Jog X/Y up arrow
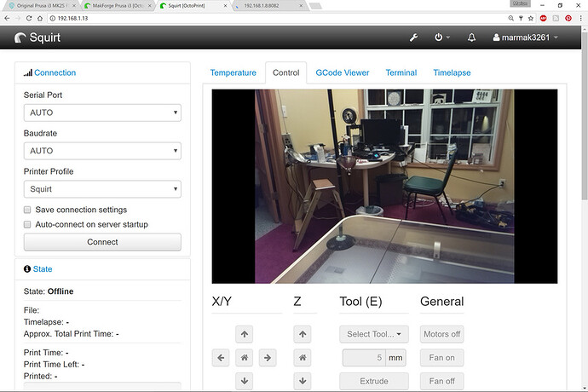The image size is (588, 392). tap(244, 334)
